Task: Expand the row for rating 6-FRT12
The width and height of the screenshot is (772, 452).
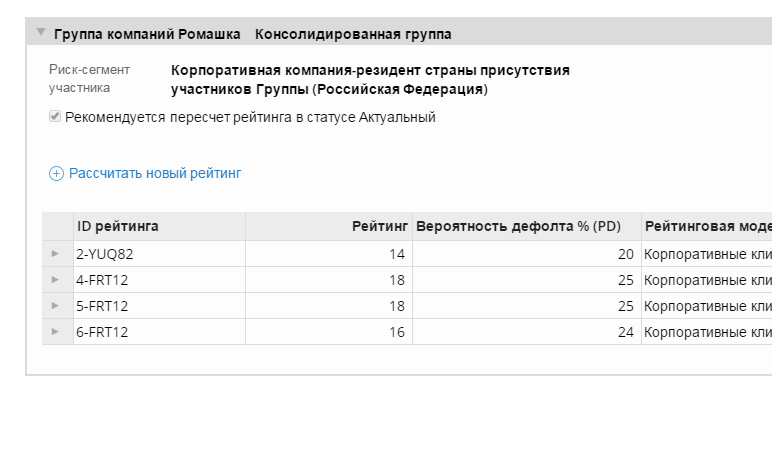Action: pyautogui.click(x=55, y=332)
